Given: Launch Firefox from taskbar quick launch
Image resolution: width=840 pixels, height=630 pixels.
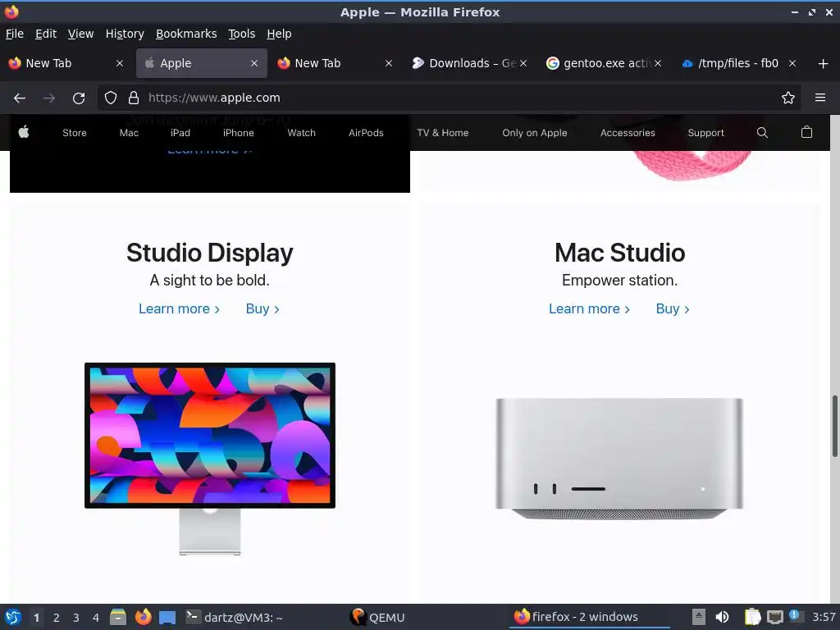Looking at the screenshot, I should click(143, 617).
